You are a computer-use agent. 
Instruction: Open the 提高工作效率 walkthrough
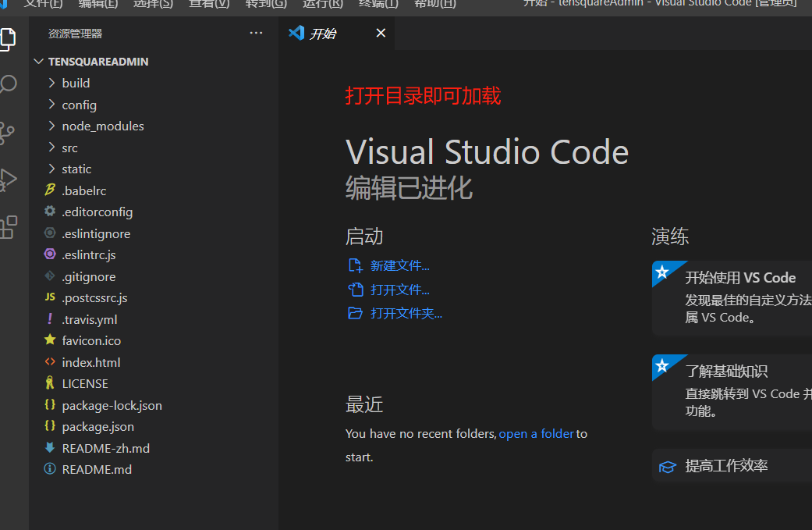point(732,466)
